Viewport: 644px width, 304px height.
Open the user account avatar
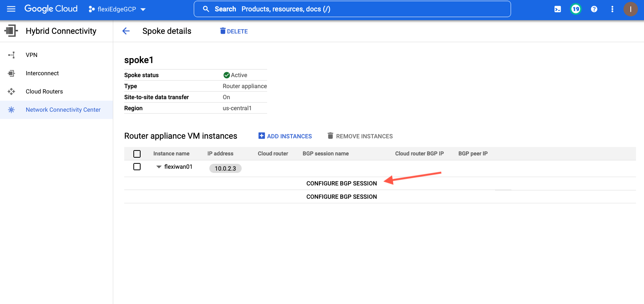631,9
